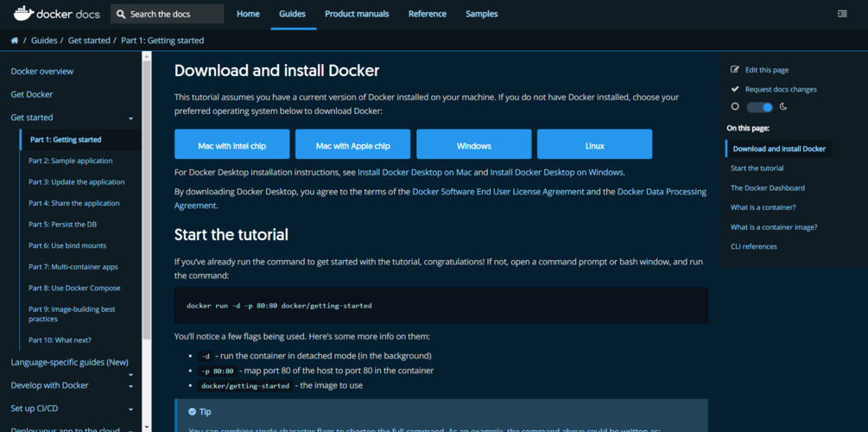The height and width of the screenshot is (432, 868).
Task: Open the Home tab
Action: [x=248, y=14]
